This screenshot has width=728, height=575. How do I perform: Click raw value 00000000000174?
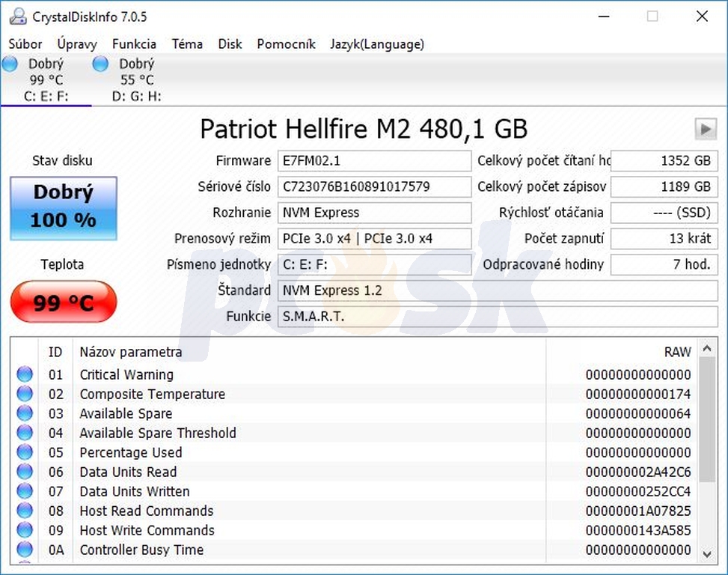point(638,394)
